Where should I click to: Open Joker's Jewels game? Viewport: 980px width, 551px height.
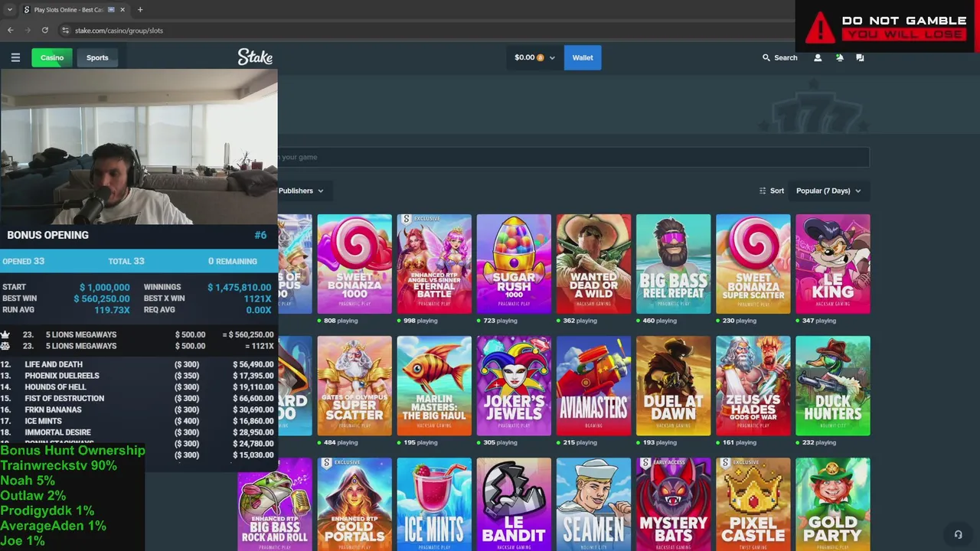(x=514, y=386)
